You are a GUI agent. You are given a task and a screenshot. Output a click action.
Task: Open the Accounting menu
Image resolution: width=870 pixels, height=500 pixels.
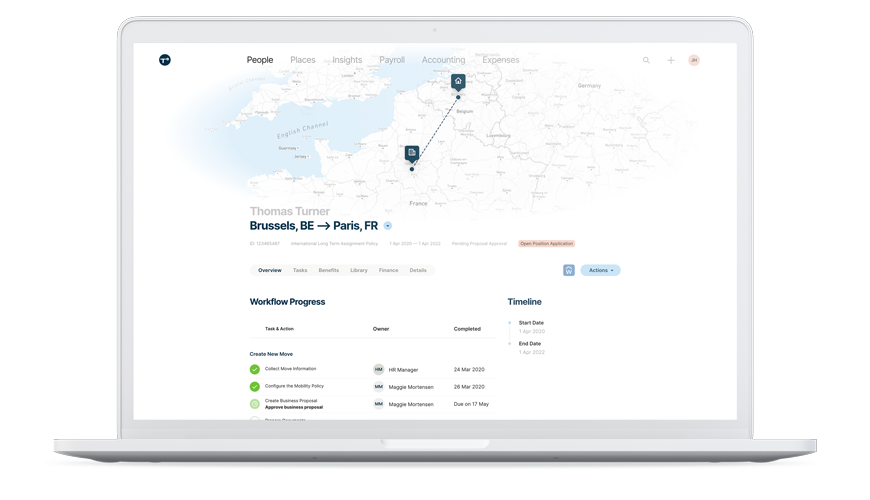point(443,60)
